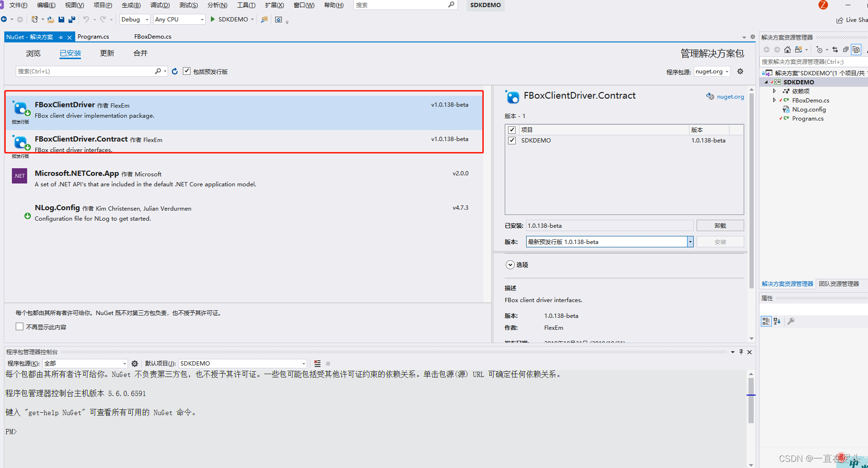Click the uninstall (卸载) button
This screenshot has height=468, width=868.
point(720,225)
